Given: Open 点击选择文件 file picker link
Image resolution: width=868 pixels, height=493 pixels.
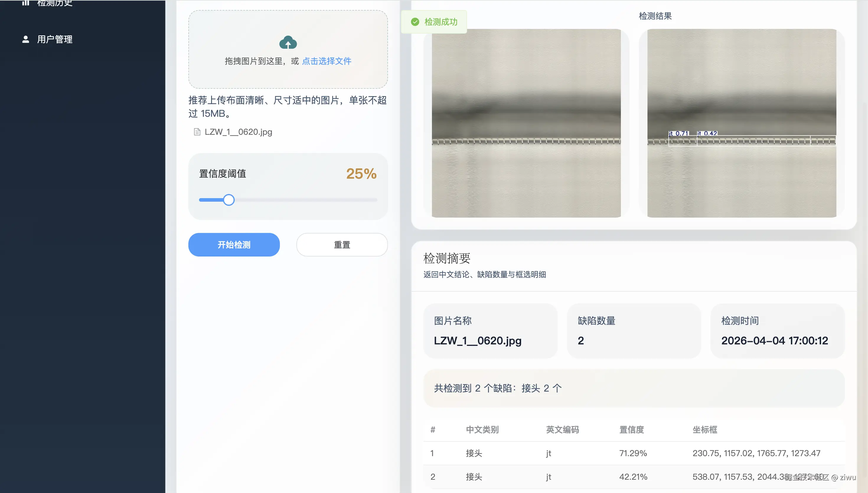Looking at the screenshot, I should tap(327, 61).
